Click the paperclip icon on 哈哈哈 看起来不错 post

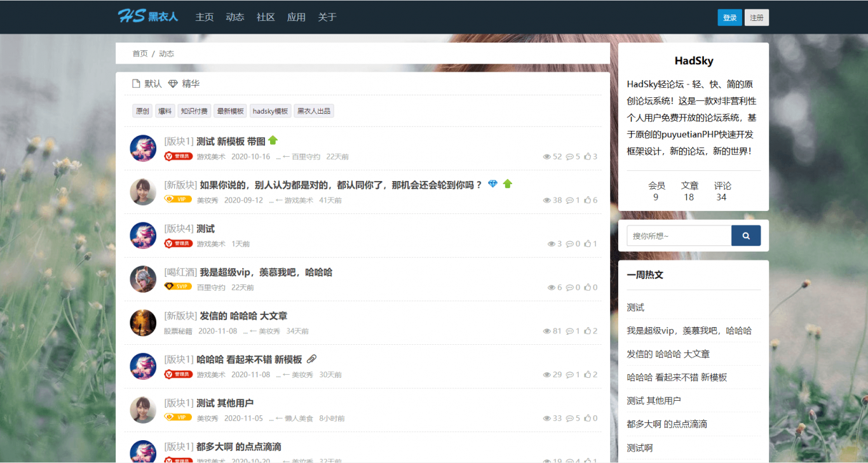click(311, 359)
